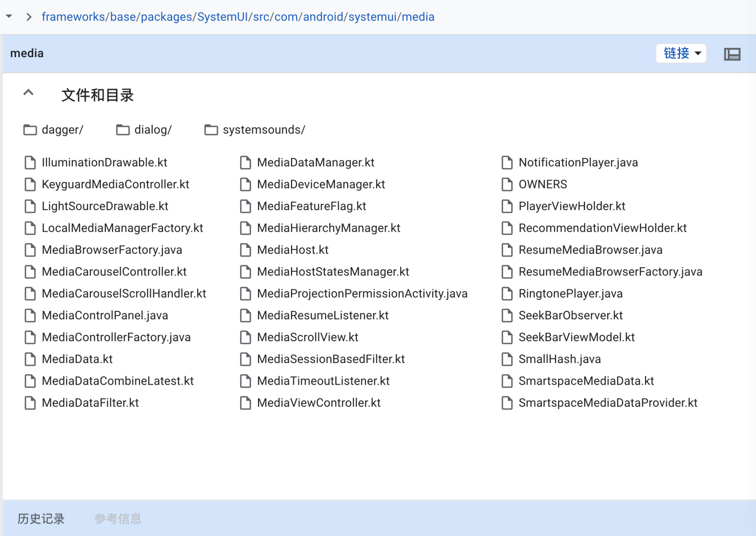Click file icon beside SmallHash.java
The height and width of the screenshot is (536, 756).
(507, 359)
